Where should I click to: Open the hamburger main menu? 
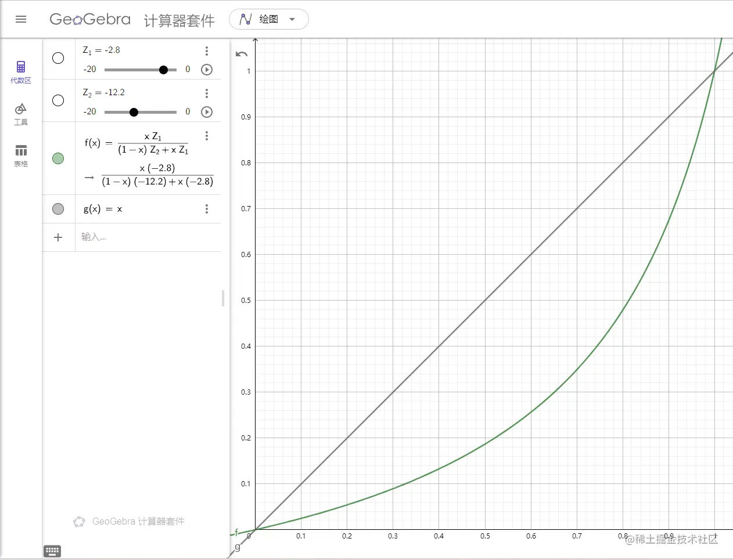(21, 19)
